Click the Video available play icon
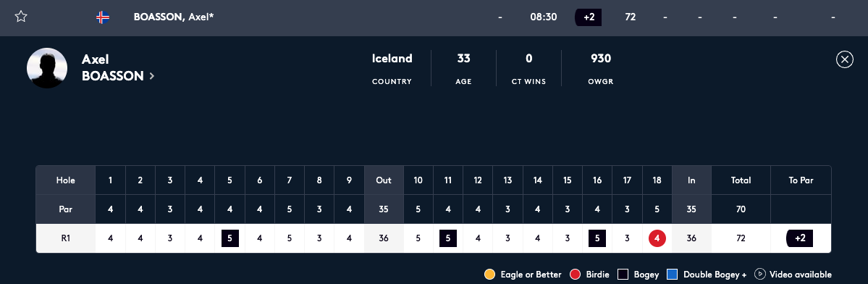The height and width of the screenshot is (284, 868). 759,274
